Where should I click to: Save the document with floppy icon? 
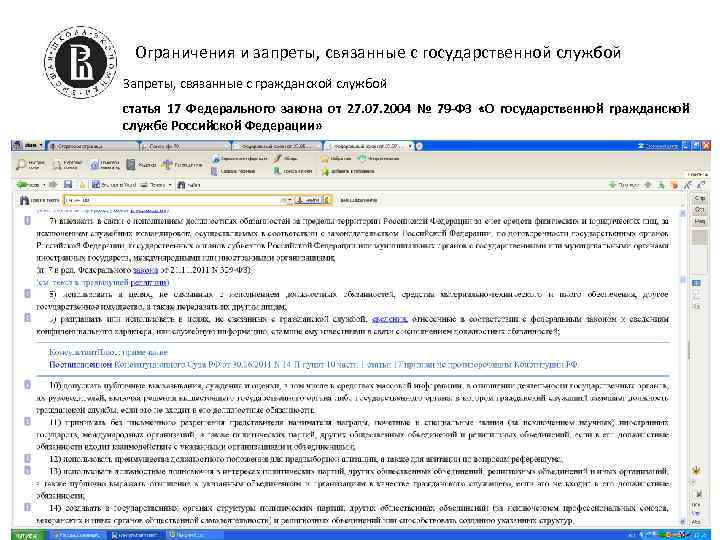(68, 185)
